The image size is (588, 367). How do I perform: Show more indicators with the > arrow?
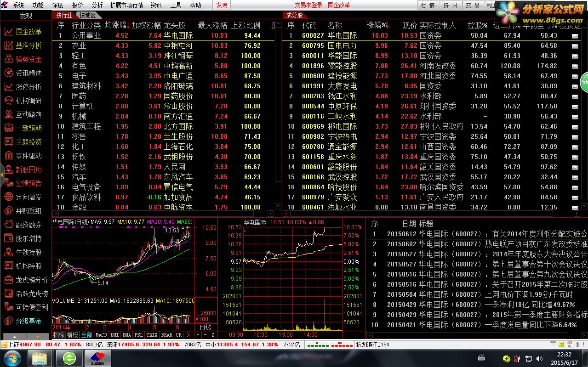188,335
